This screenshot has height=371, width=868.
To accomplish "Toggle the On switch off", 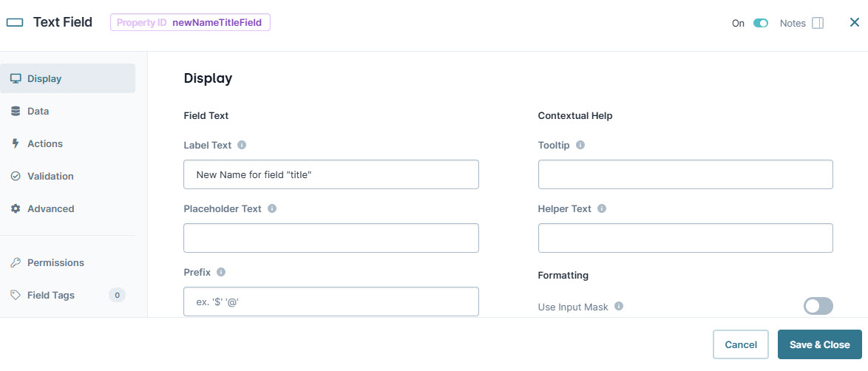I will coord(761,23).
